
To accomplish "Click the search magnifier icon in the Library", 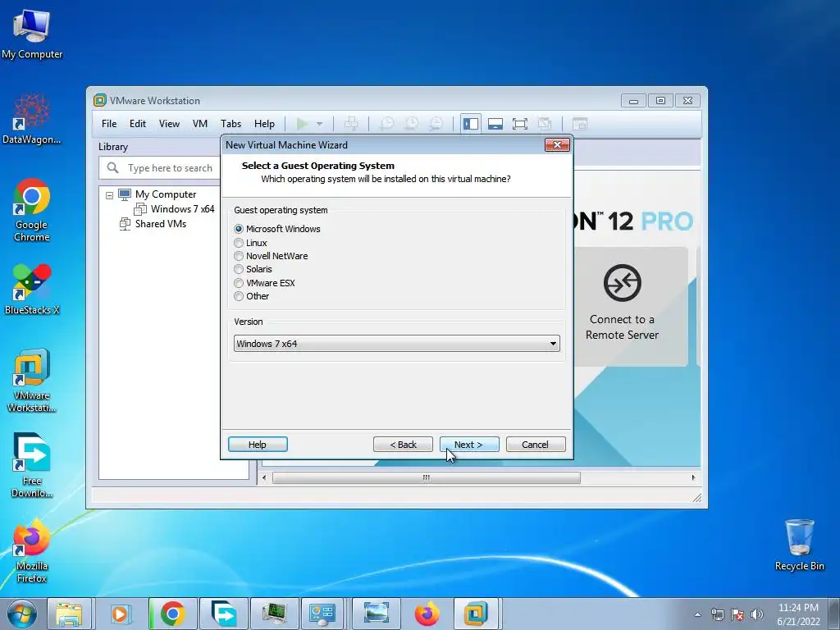I will [112, 167].
